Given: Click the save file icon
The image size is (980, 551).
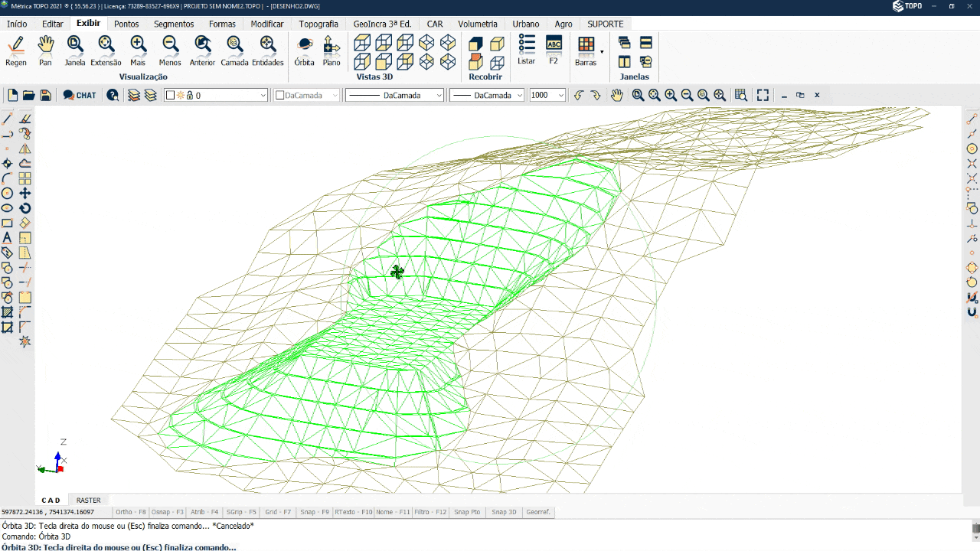Looking at the screenshot, I should click(46, 95).
